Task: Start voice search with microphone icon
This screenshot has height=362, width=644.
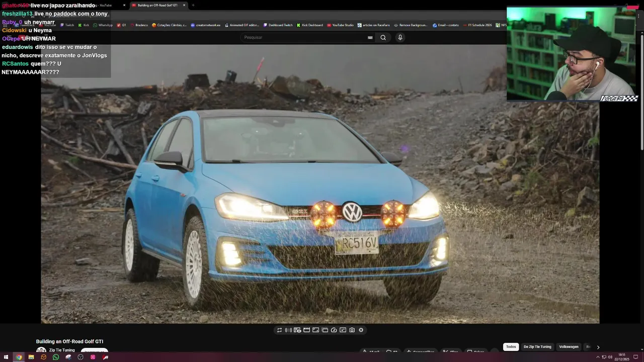Action: 400,37
